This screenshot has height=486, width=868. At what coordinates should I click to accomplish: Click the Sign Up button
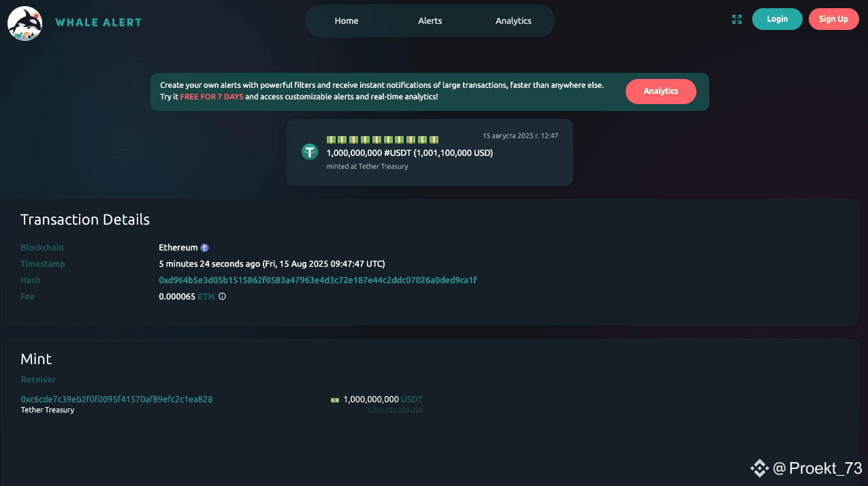pyautogui.click(x=833, y=19)
